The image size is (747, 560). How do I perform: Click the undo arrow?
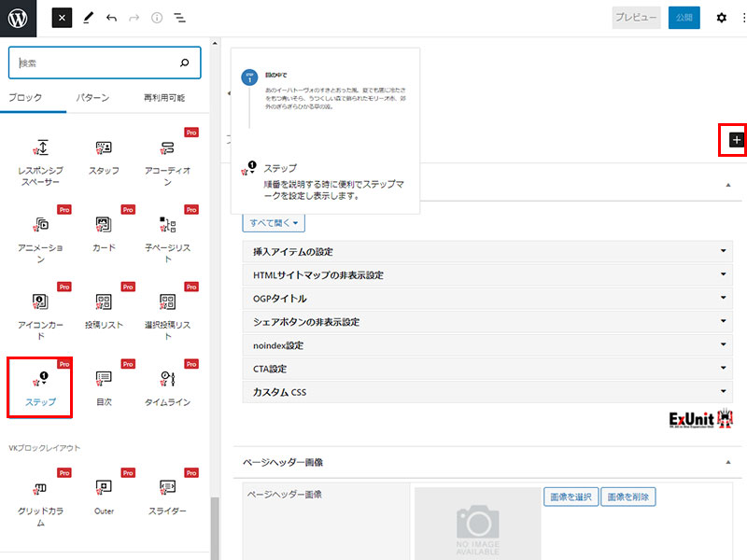click(111, 18)
